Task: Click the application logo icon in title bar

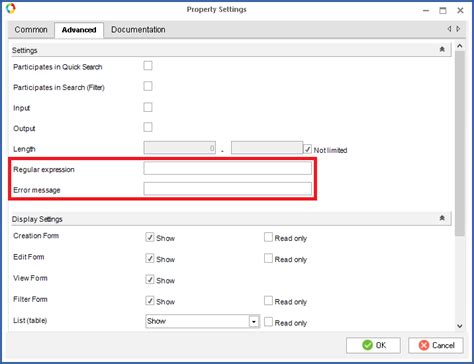Action: tap(11, 8)
